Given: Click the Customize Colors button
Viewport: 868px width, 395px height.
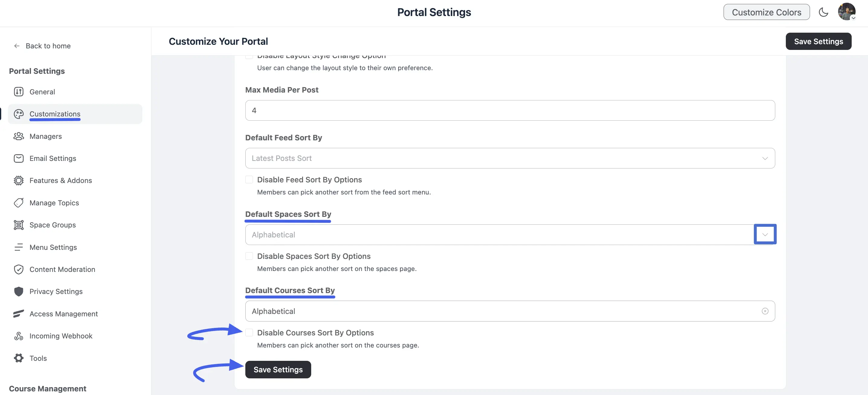Looking at the screenshot, I should pyautogui.click(x=766, y=12).
